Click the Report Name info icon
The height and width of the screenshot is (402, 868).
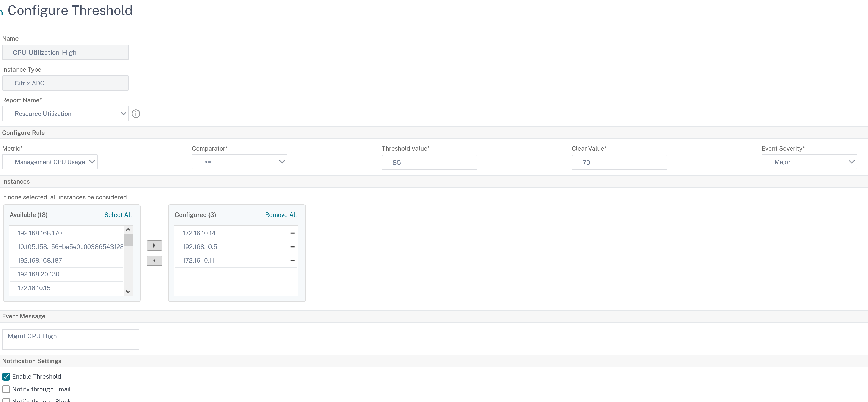136,114
